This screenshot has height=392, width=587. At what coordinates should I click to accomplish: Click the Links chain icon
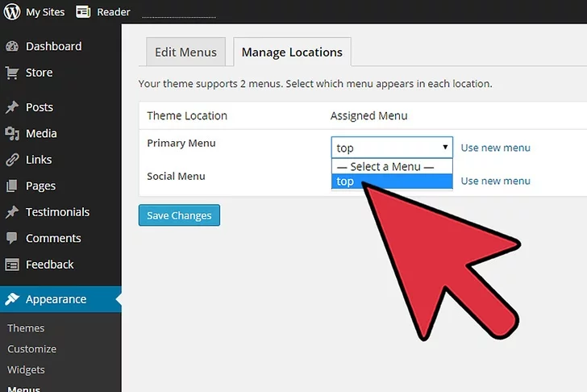coord(12,160)
